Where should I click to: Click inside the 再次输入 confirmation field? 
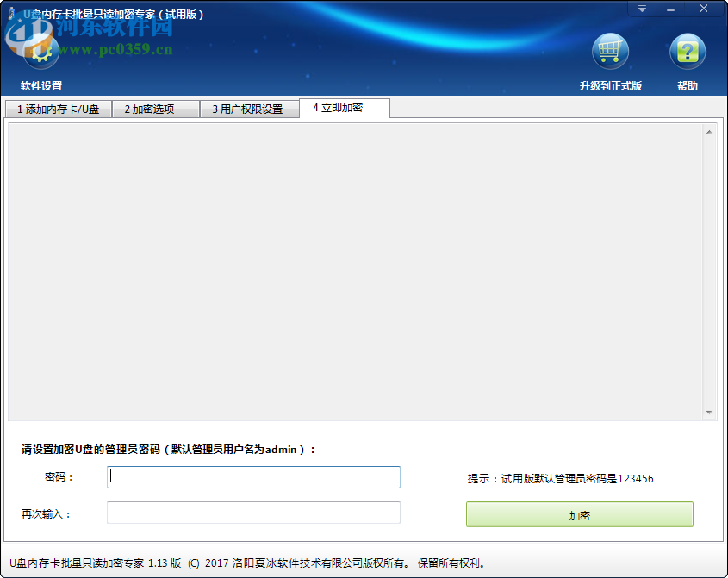(252, 513)
